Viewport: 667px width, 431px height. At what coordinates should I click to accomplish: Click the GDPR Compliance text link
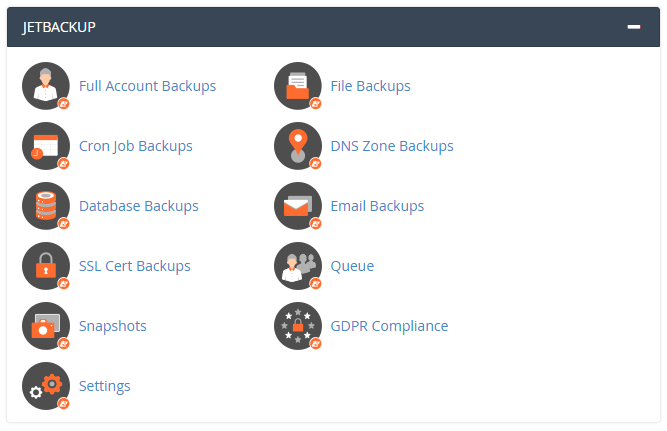tap(389, 326)
